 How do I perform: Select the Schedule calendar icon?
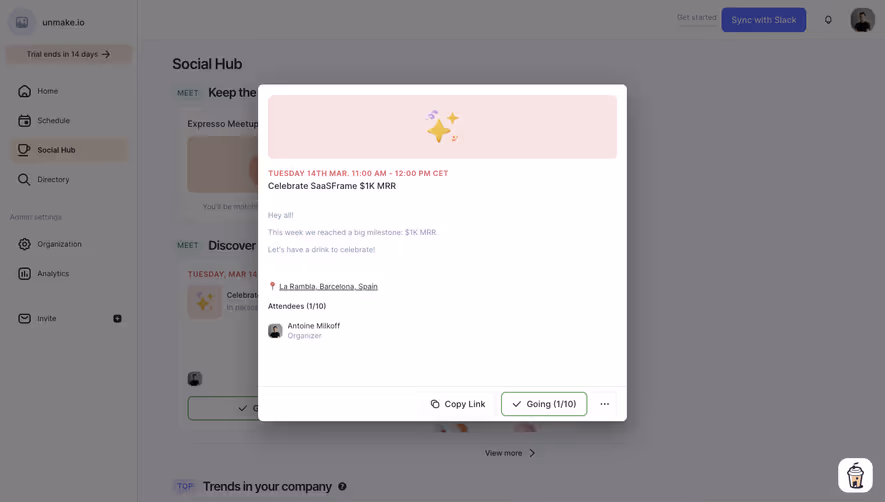click(x=24, y=120)
